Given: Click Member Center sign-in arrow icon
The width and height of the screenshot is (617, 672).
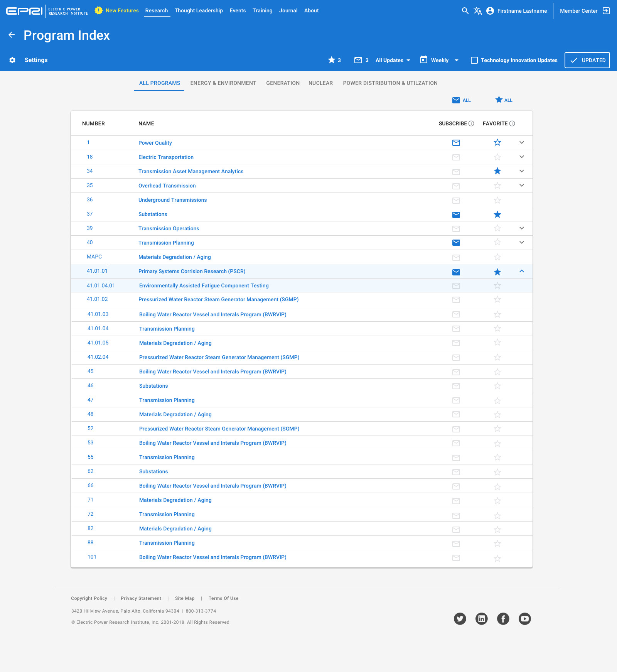Looking at the screenshot, I should click(x=606, y=11).
